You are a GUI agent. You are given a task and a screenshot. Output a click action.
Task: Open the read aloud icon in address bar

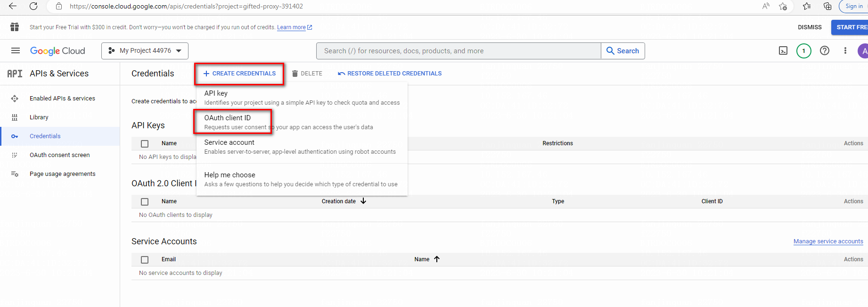click(x=766, y=6)
